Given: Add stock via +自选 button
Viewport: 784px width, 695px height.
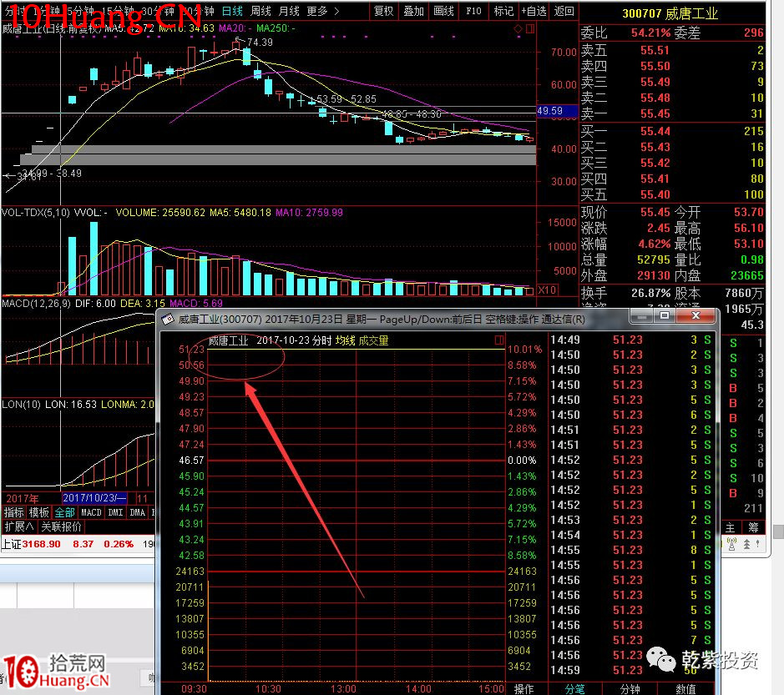Looking at the screenshot, I should [534, 11].
